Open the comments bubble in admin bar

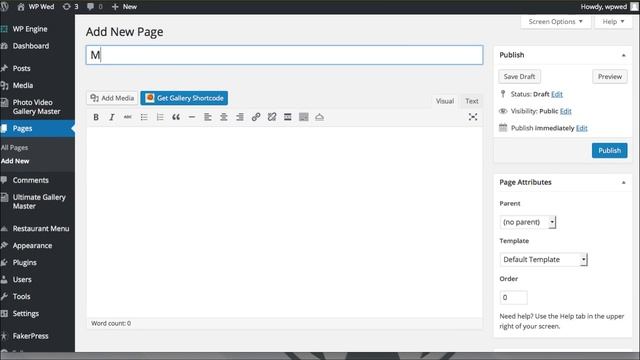94,7
